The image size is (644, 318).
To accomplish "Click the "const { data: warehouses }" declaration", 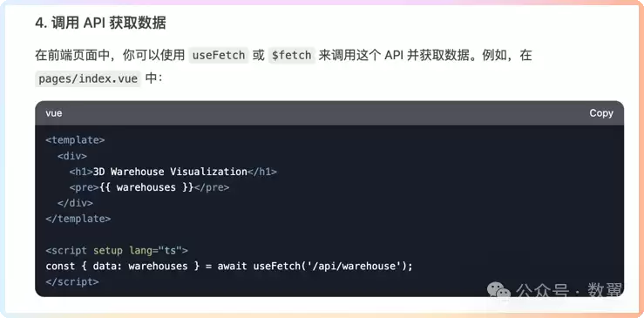I will coord(122,267).
